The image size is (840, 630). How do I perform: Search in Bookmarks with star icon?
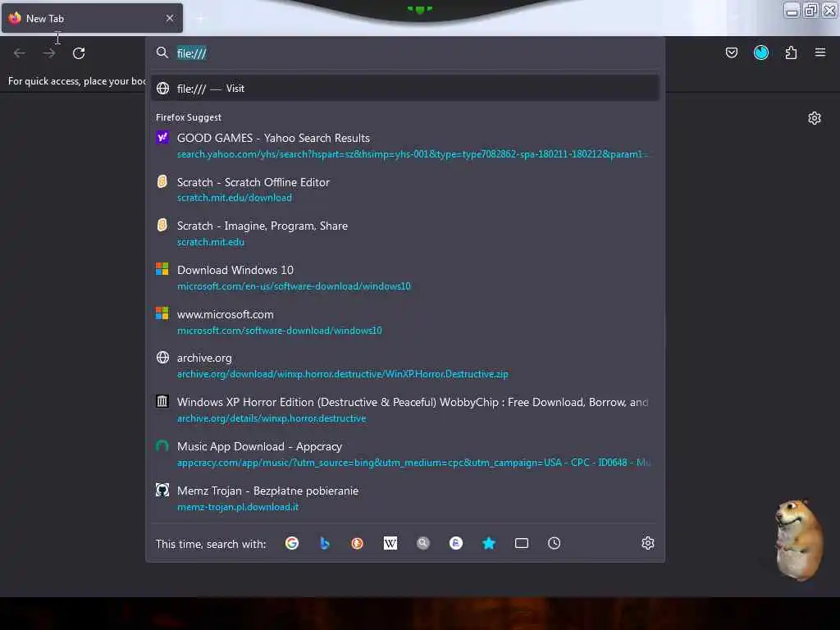pos(489,543)
